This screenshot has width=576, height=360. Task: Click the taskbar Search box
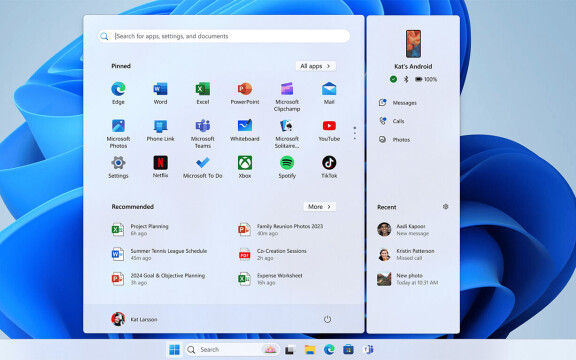coord(232,349)
